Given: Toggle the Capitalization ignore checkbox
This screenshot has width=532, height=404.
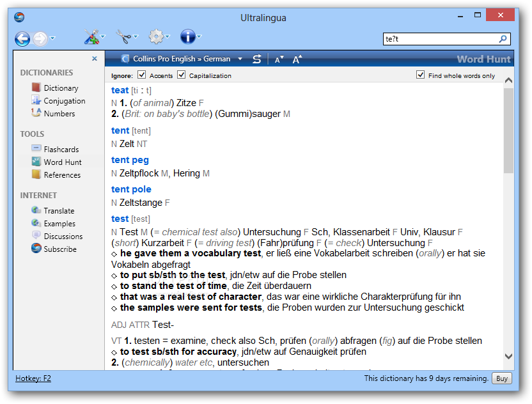Looking at the screenshot, I should click(182, 75).
